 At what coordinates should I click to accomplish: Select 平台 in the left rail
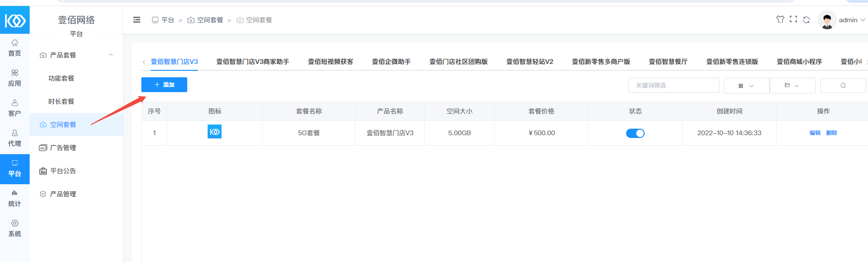tap(15, 168)
